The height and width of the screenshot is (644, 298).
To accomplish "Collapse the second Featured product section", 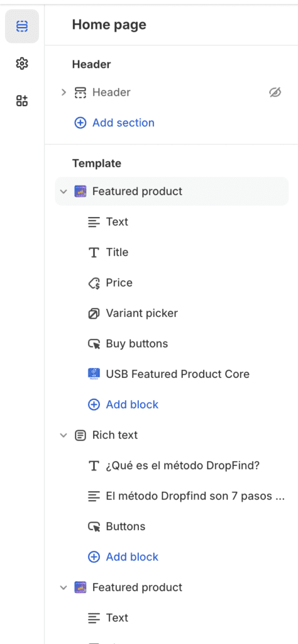I will pyautogui.click(x=63, y=588).
